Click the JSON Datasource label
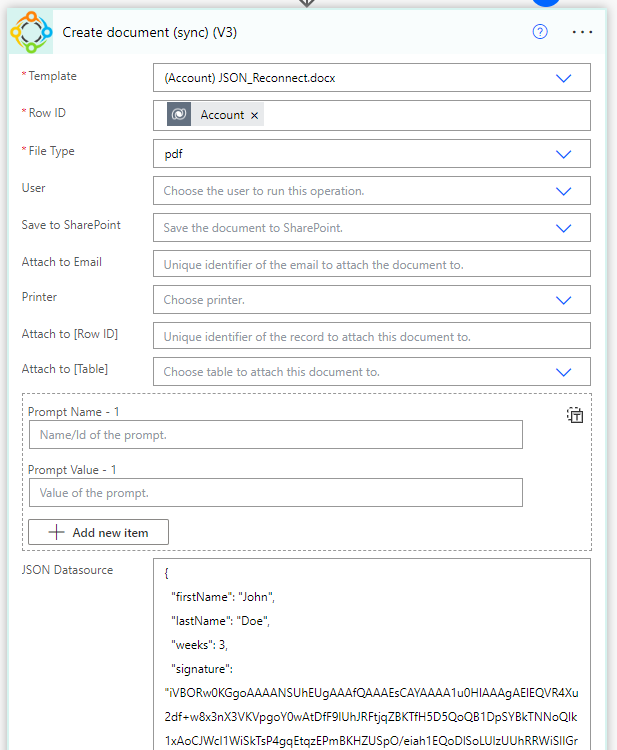This screenshot has width=617, height=750. [x=67, y=570]
